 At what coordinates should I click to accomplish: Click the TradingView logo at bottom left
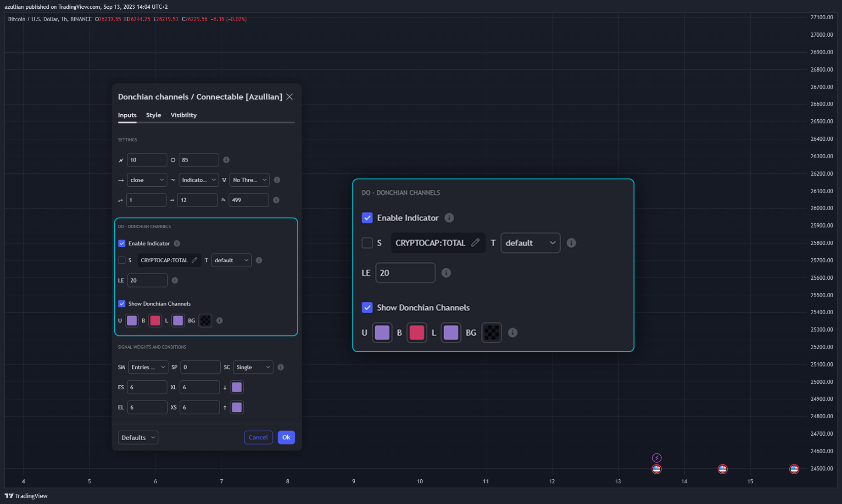point(26,496)
